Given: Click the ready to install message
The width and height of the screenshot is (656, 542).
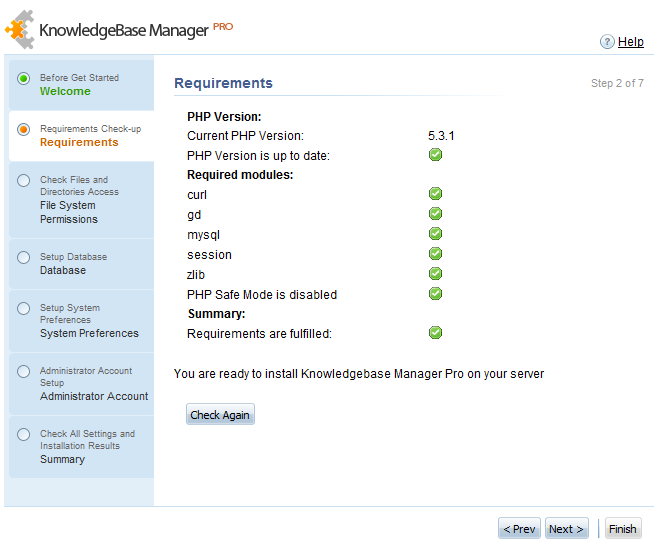Looking at the screenshot, I should [359, 373].
